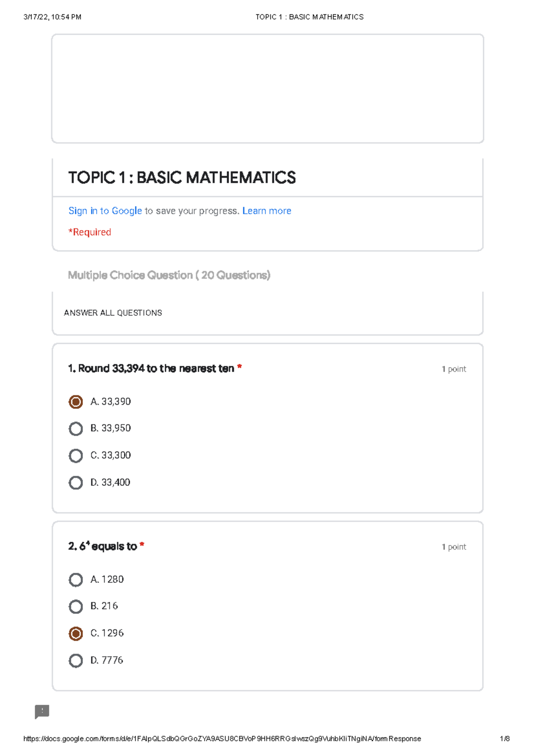Screen dimensions: 534x756
Task: Select answer A. 1280 for question 2
Action: coord(76,580)
